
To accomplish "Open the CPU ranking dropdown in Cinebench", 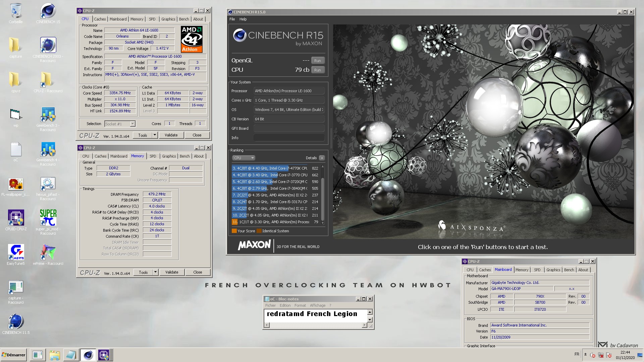I will (x=244, y=158).
